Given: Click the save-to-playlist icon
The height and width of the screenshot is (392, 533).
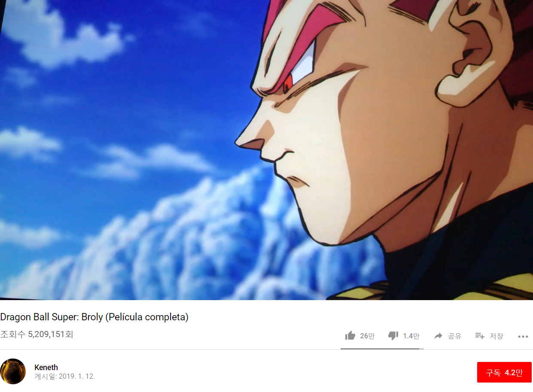Looking at the screenshot, I should tap(480, 336).
